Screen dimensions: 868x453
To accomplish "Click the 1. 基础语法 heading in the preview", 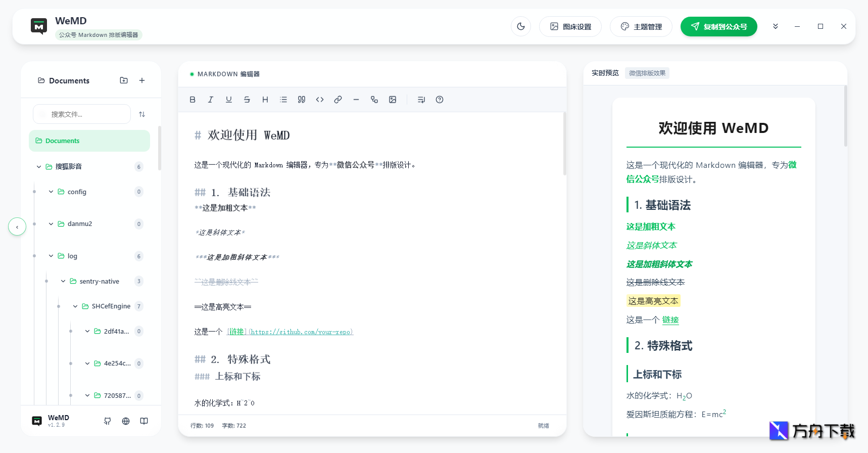I will (x=662, y=205).
